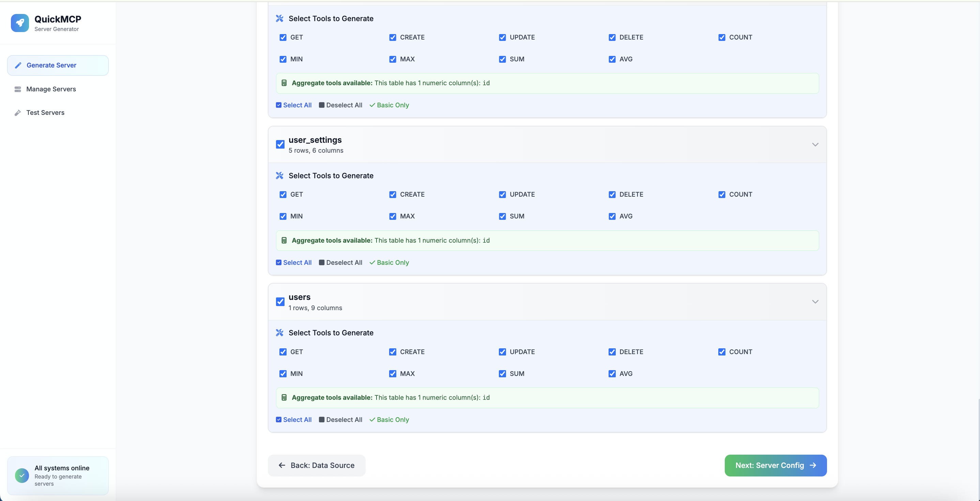Disable COUNT tool for user_settings
Image resolution: width=980 pixels, height=501 pixels.
point(722,194)
